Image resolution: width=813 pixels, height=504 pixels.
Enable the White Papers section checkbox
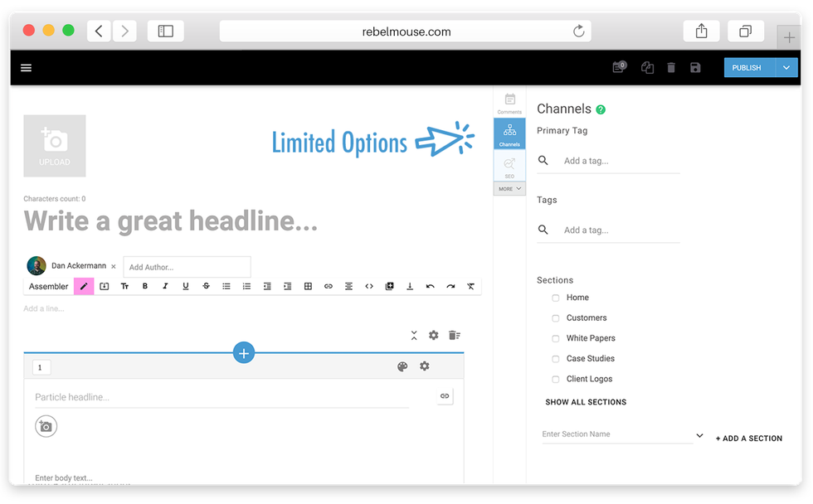(x=556, y=338)
